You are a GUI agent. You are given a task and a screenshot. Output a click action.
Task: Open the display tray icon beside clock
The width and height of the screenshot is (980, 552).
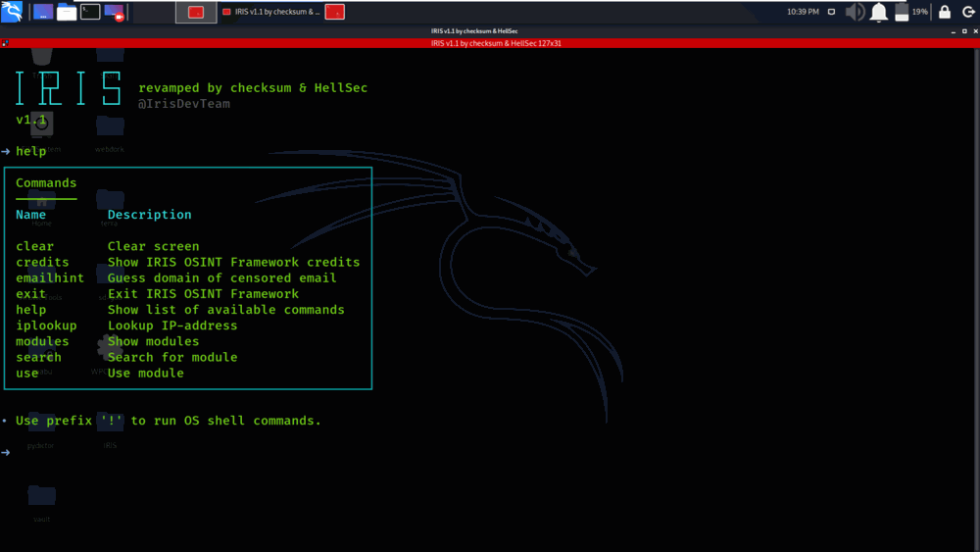[831, 12]
